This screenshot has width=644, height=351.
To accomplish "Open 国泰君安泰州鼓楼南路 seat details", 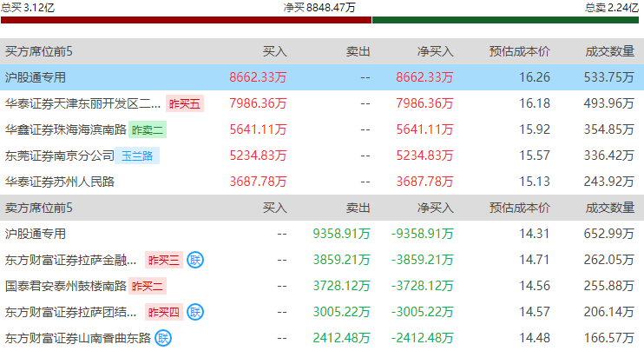I will coord(65,286).
